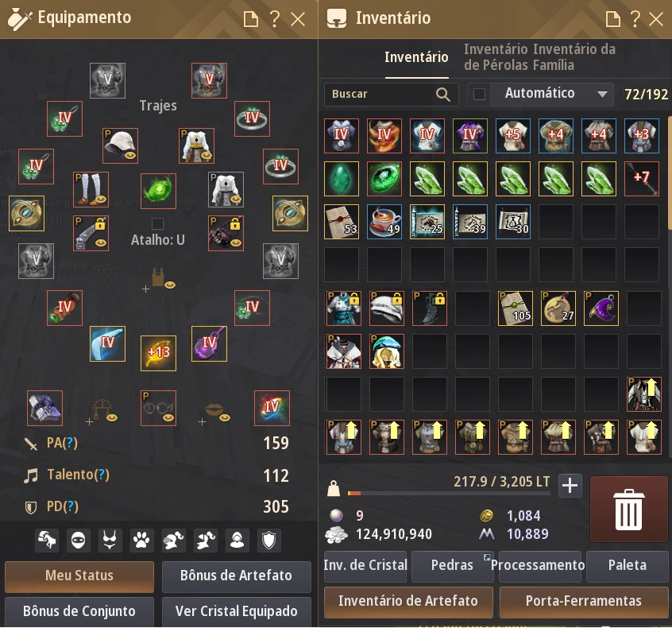Click the shield icon in bottom row
672x628 pixels.
268,540
